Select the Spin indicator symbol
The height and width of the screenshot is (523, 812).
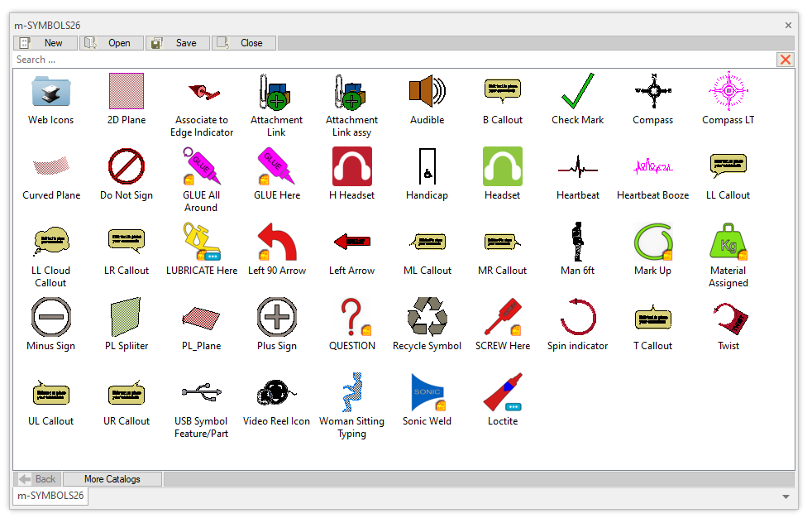point(577,317)
